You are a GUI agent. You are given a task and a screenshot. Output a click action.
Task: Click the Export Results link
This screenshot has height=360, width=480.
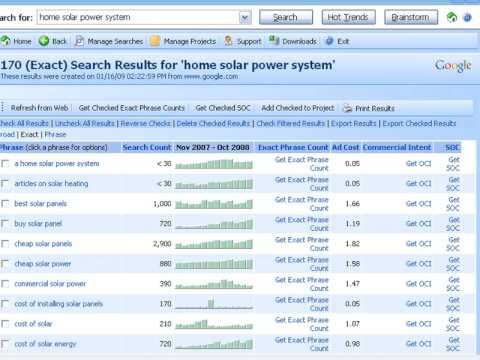point(353,123)
